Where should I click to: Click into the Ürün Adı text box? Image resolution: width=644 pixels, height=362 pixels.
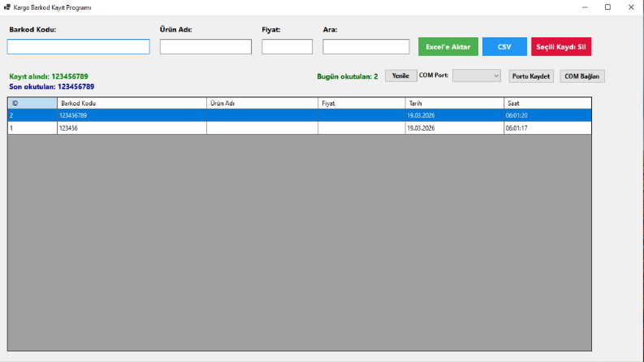tap(205, 47)
